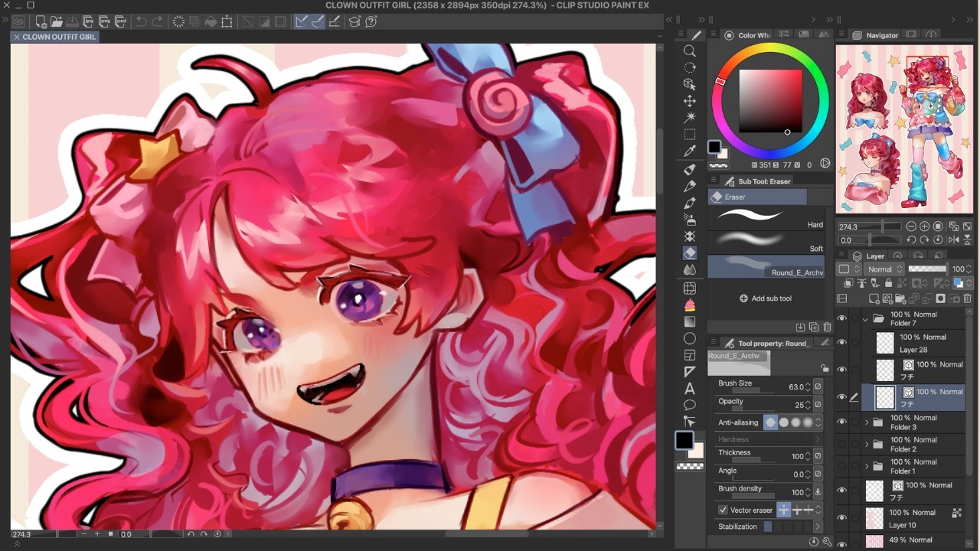Choose the Soft eraser sub tool
Viewport: 980px width, 551px height.
tap(767, 242)
